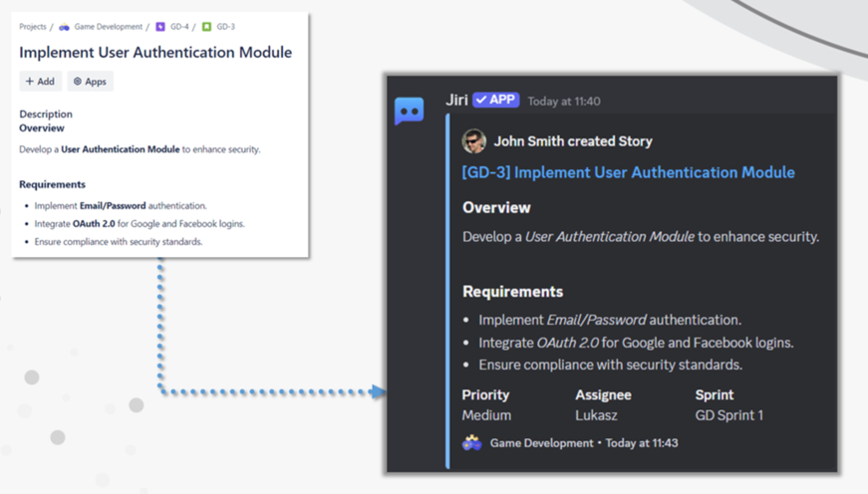Click the purple GD-4 epic icon
This screenshot has height=494, width=868.
[x=160, y=27]
